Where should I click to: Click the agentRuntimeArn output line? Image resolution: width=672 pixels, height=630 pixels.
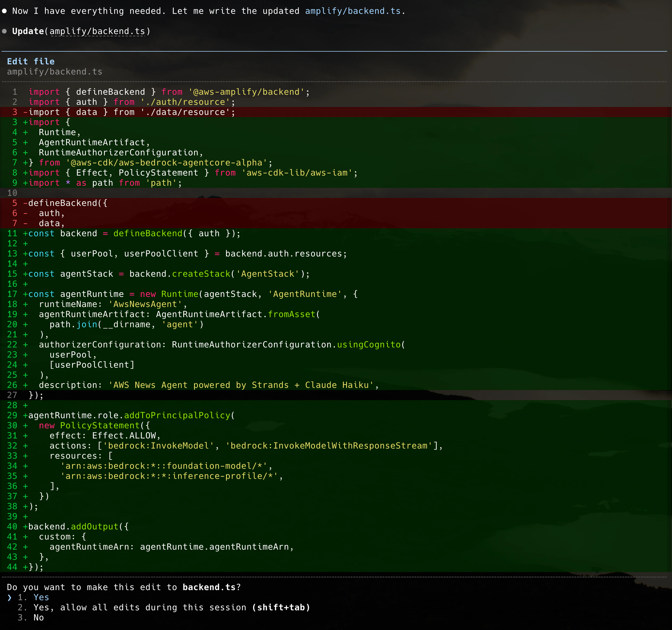click(x=336, y=546)
